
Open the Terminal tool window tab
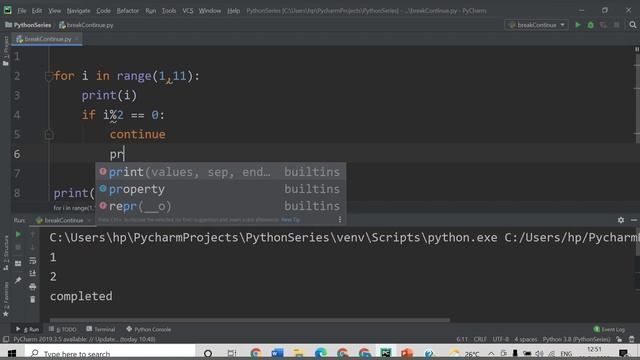point(101,329)
